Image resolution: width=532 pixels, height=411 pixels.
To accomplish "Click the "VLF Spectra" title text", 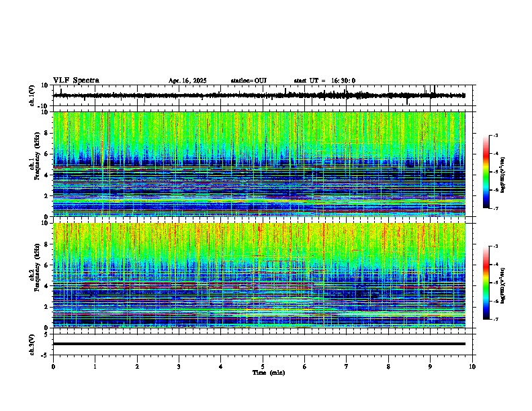I will (x=76, y=81).
